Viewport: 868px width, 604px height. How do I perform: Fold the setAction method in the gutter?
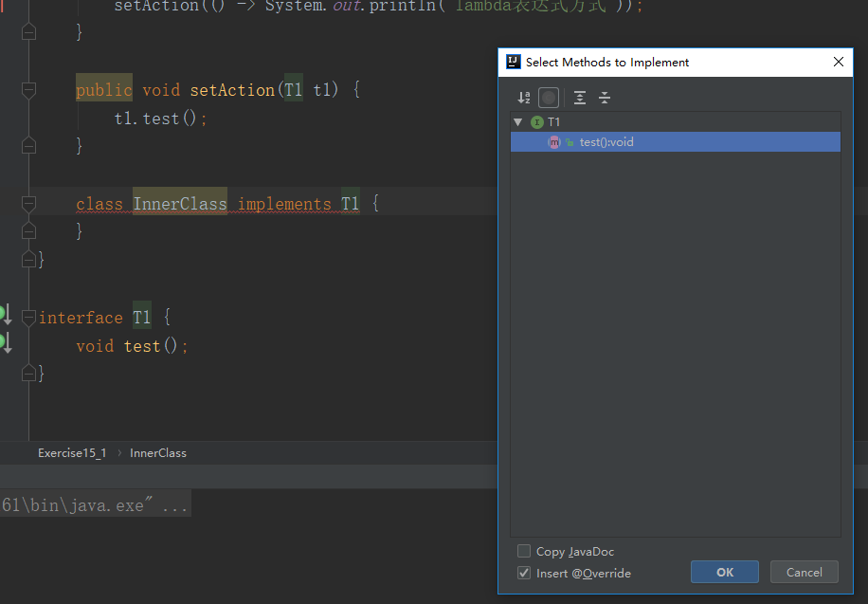[28, 90]
